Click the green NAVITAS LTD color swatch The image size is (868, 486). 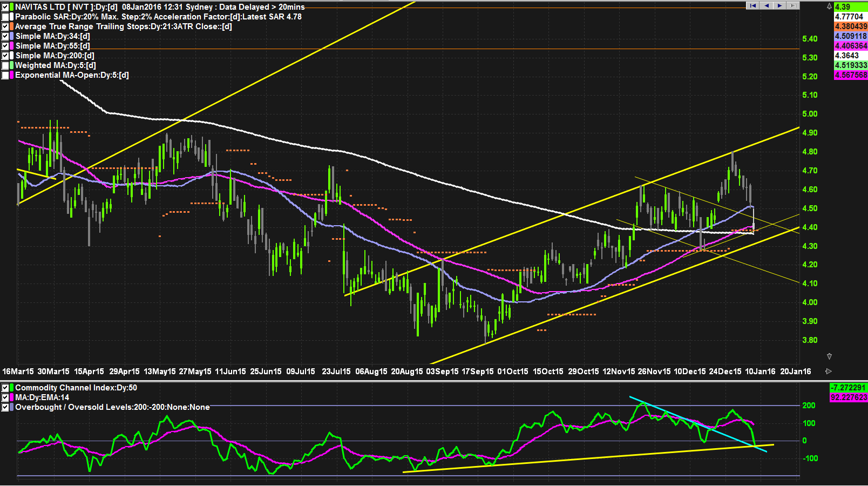[11, 7]
